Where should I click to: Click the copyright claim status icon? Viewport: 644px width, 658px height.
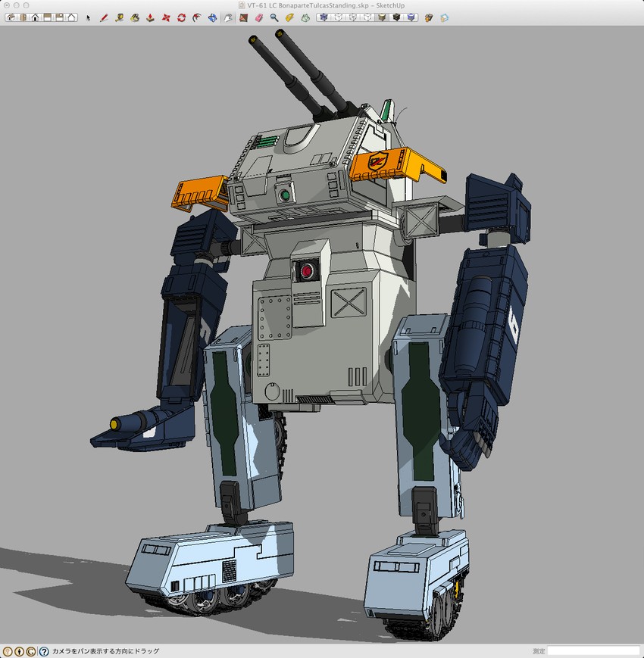point(31,651)
